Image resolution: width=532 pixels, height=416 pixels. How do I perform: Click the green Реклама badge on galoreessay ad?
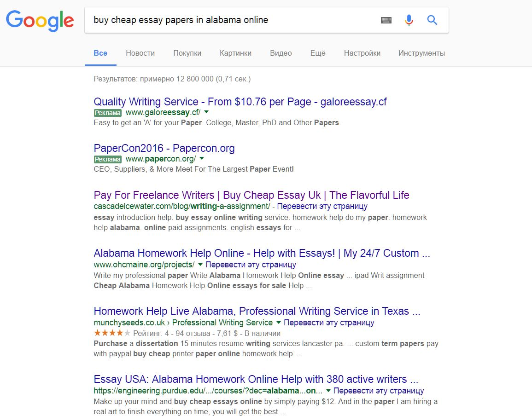click(108, 113)
